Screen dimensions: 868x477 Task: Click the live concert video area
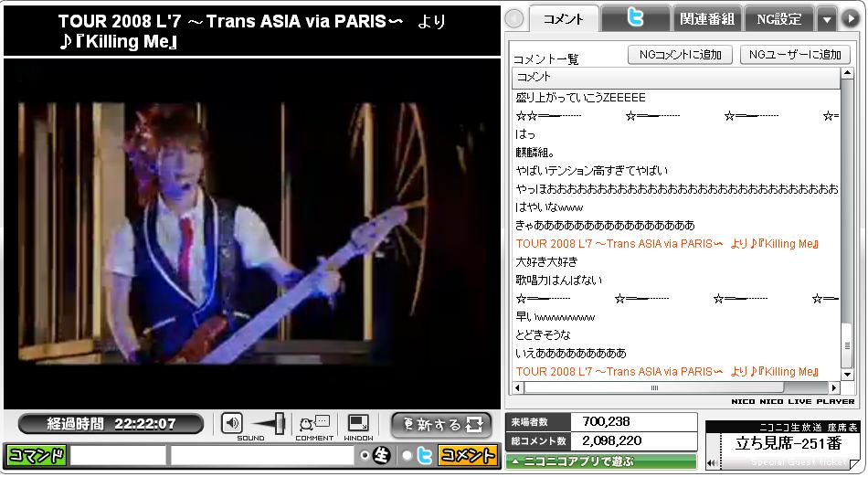pos(252,233)
